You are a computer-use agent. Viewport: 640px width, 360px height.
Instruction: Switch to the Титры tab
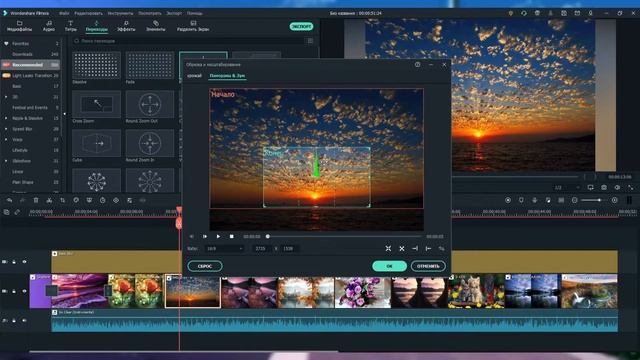[x=70, y=26]
